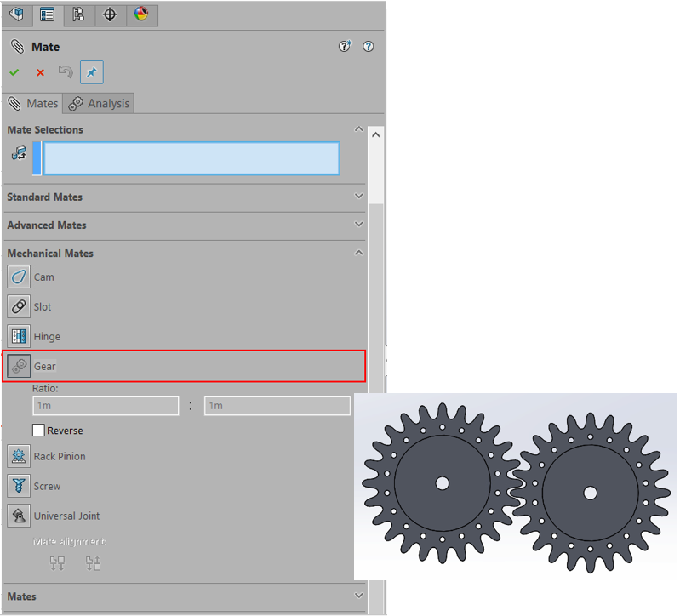Expand the Advanced Mates section
680x616 pixels.
(358, 225)
